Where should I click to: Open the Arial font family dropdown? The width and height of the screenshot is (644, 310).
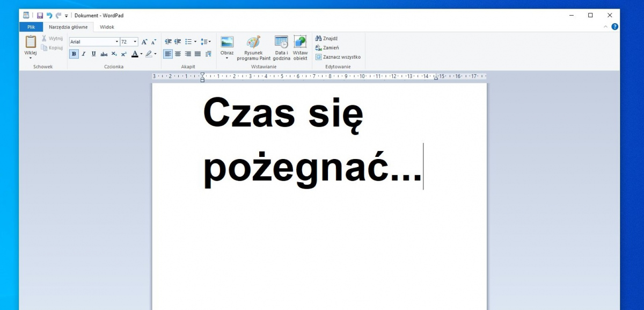(117, 42)
